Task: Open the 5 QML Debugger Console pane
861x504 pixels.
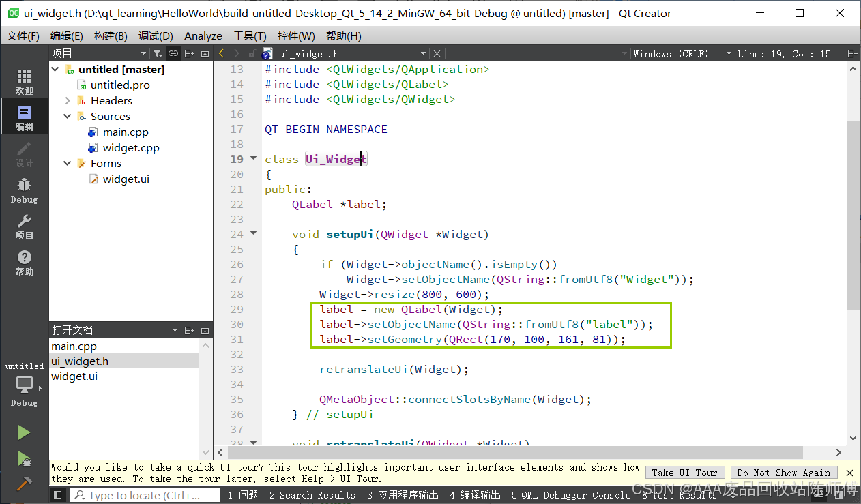Action: pyautogui.click(x=571, y=495)
